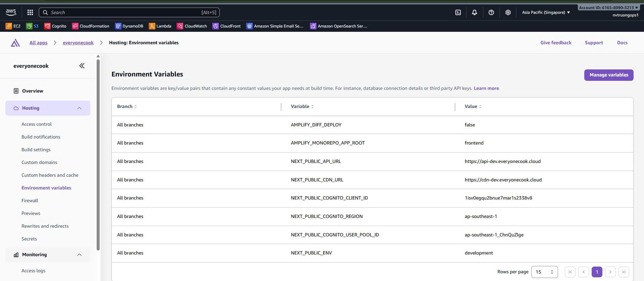Focus the AWS search box
644x281 pixels.
(129, 12)
